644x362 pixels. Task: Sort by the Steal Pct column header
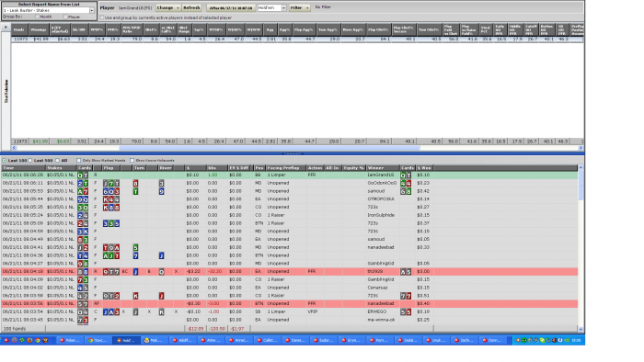[x=486, y=29]
